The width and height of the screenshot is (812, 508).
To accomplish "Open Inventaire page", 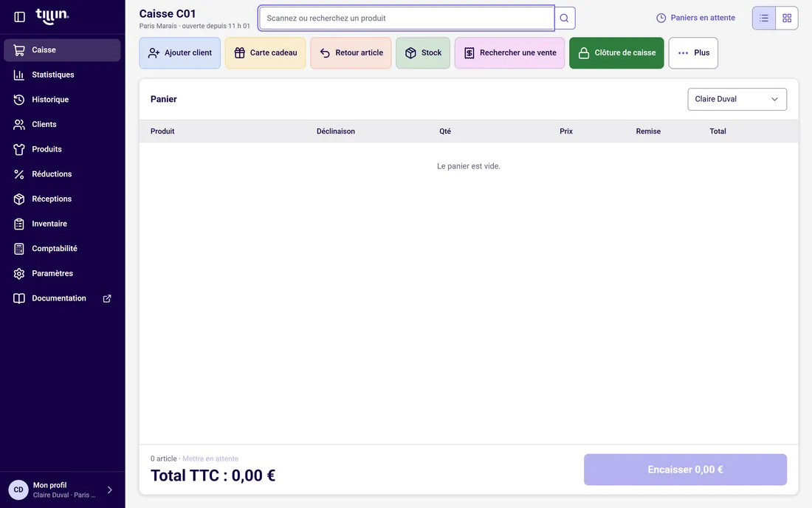I will point(62,224).
